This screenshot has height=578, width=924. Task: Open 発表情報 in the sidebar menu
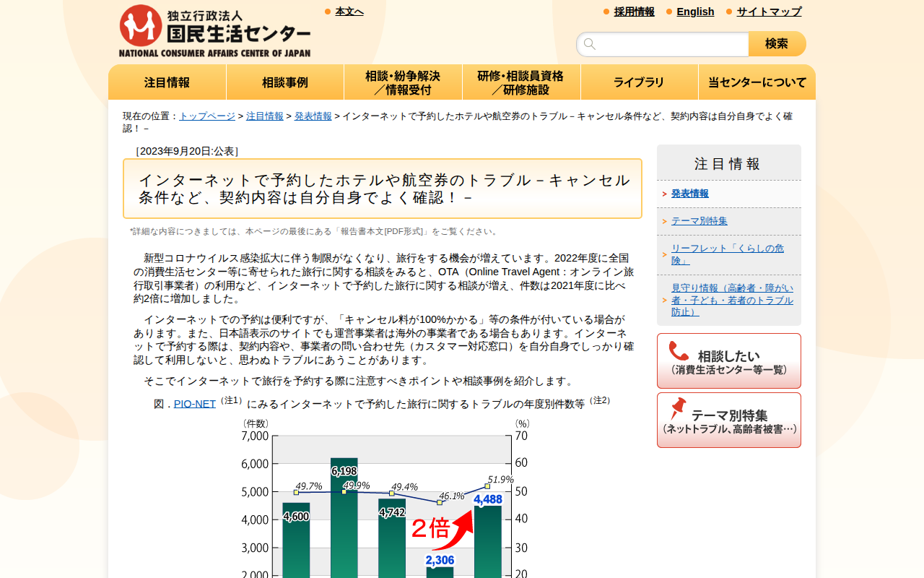(690, 194)
